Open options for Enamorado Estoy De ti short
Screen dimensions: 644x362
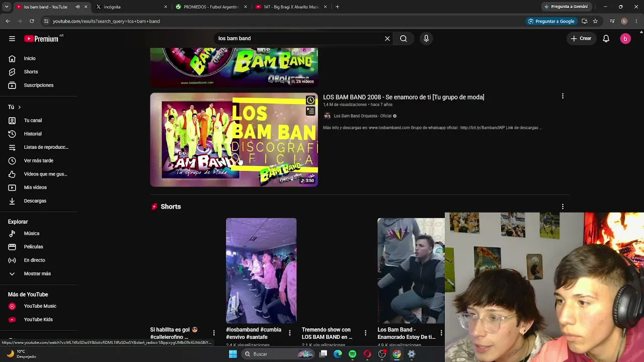point(441,333)
